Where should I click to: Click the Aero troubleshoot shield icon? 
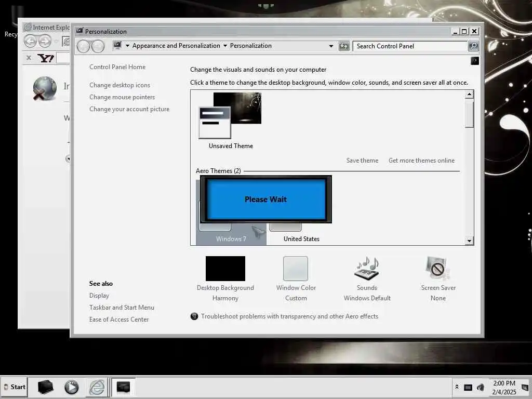point(194,316)
